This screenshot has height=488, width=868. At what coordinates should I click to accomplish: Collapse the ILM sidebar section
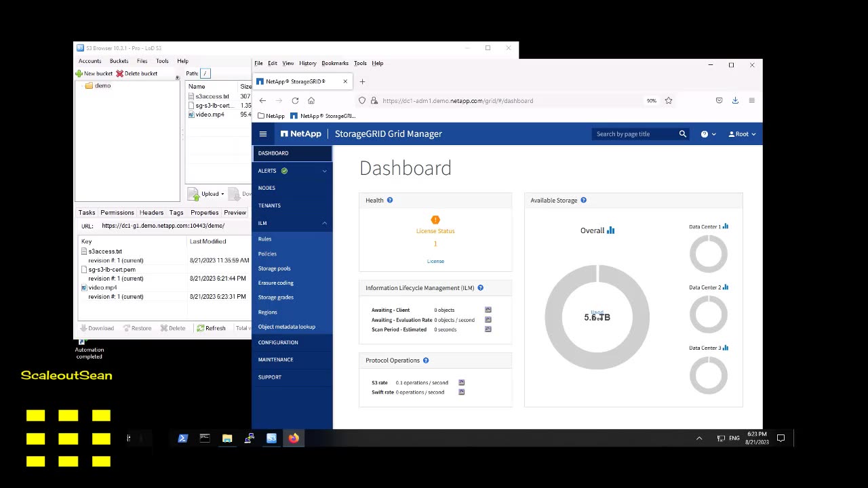[x=292, y=223]
